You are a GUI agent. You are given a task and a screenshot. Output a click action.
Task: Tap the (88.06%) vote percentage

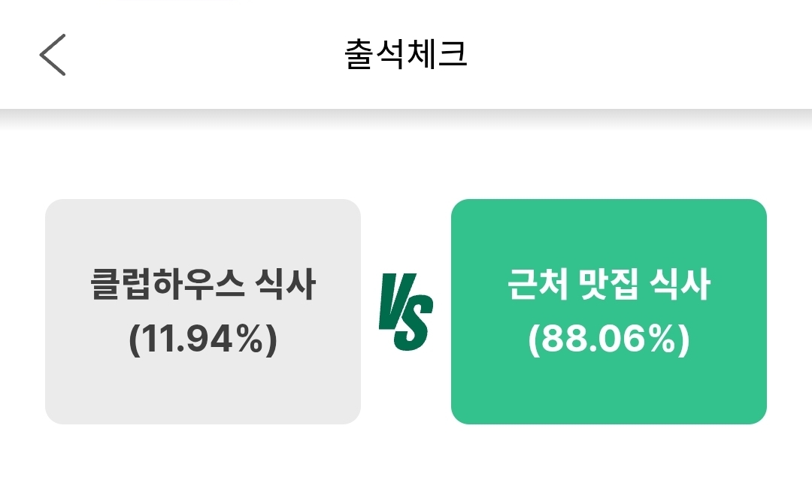608,341
